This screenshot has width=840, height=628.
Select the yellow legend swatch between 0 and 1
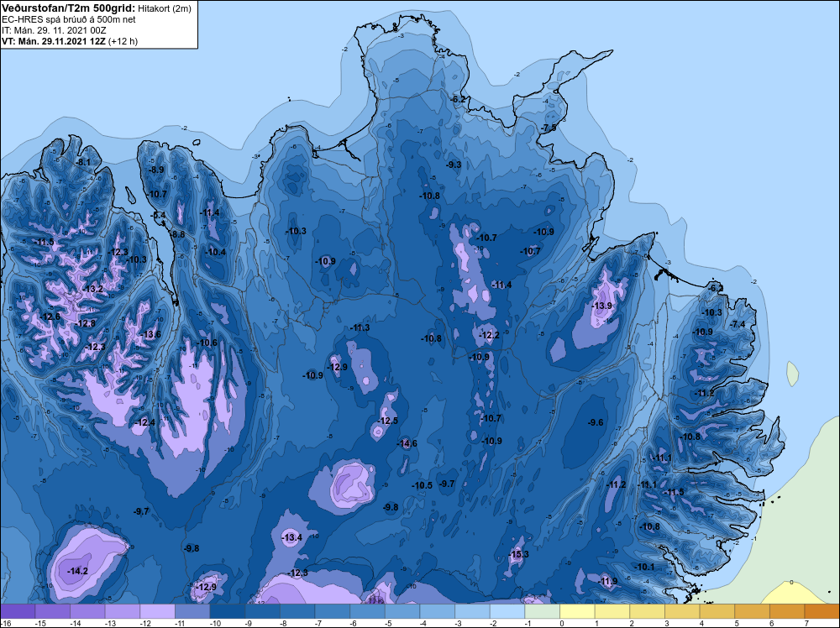(x=578, y=611)
